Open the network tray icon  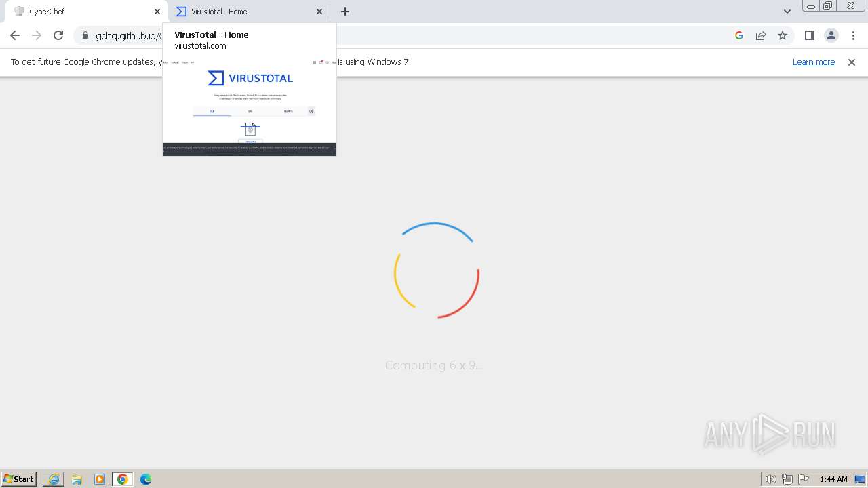coord(787,479)
